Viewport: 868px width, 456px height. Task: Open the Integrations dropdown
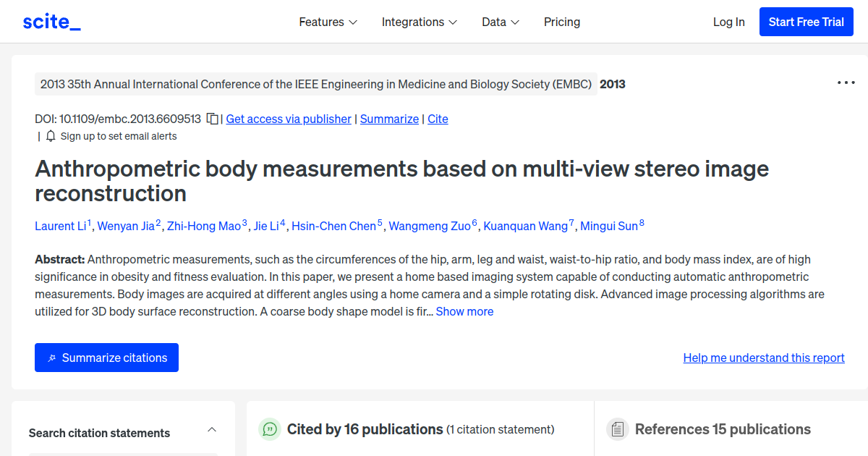(420, 22)
